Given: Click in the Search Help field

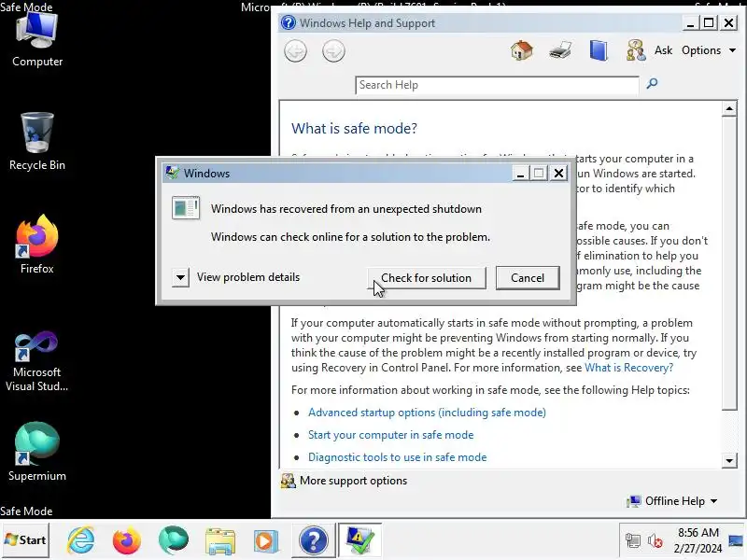Looking at the screenshot, I should (x=497, y=85).
